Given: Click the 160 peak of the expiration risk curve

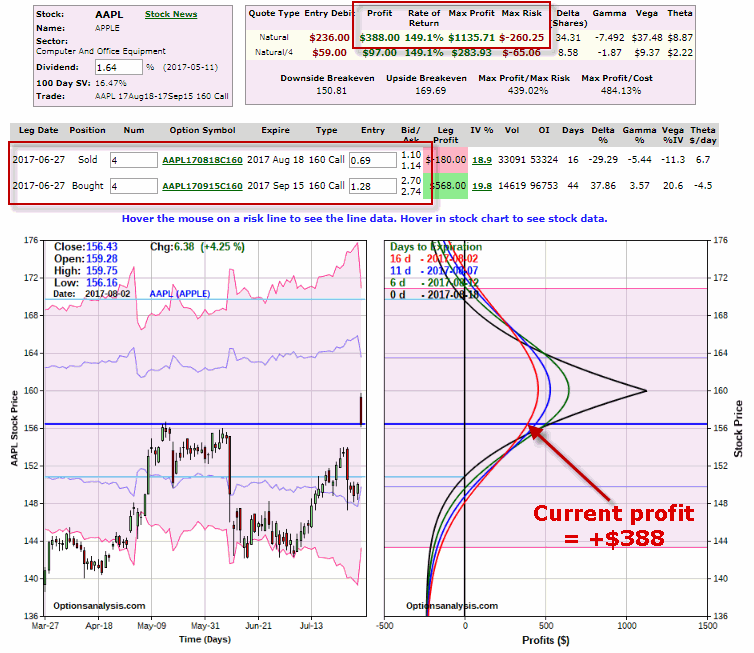Looking at the screenshot, I should click(x=645, y=391).
